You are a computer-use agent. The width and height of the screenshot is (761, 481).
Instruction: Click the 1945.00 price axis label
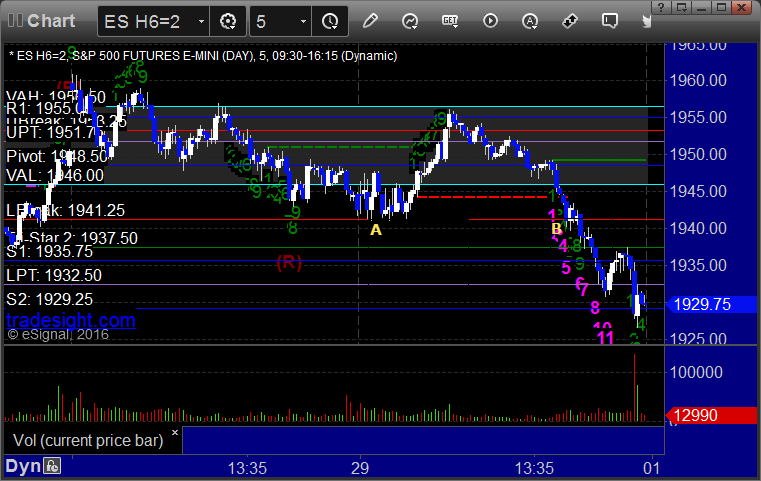(698, 191)
